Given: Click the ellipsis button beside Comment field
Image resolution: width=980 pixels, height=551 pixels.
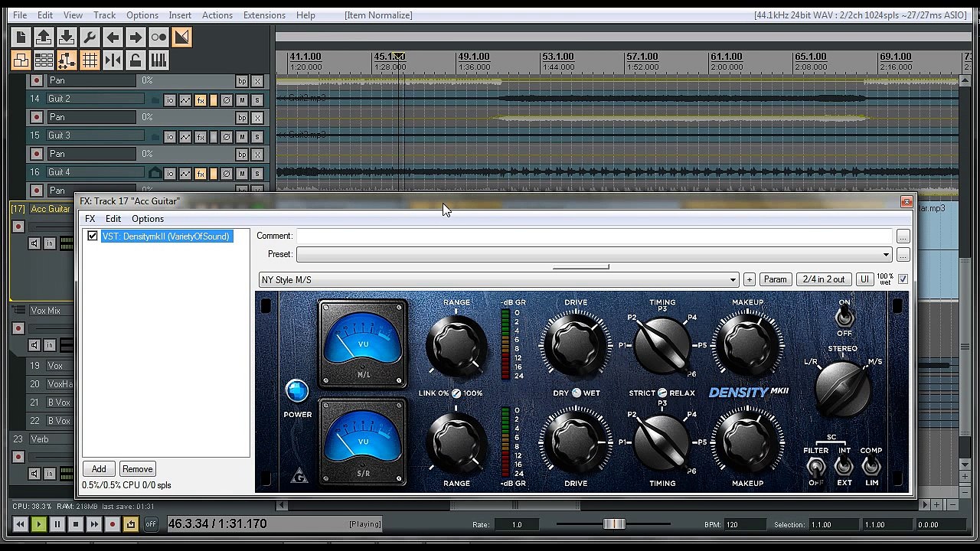Looking at the screenshot, I should click(903, 236).
